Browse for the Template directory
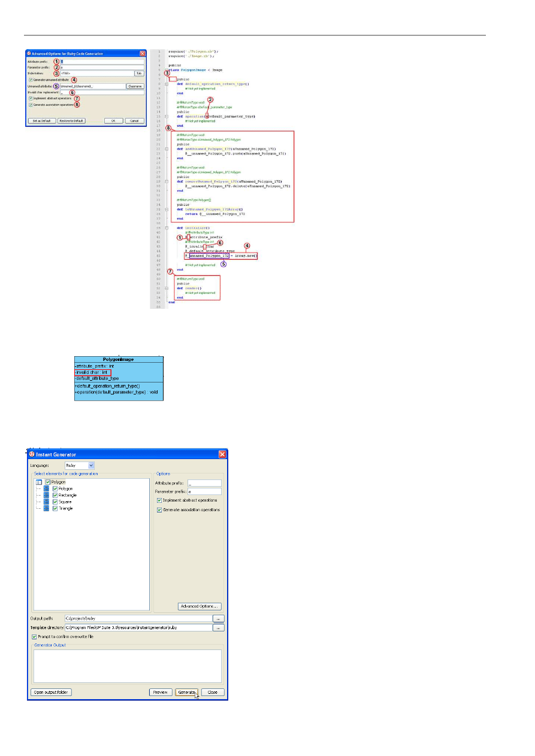 219,628
